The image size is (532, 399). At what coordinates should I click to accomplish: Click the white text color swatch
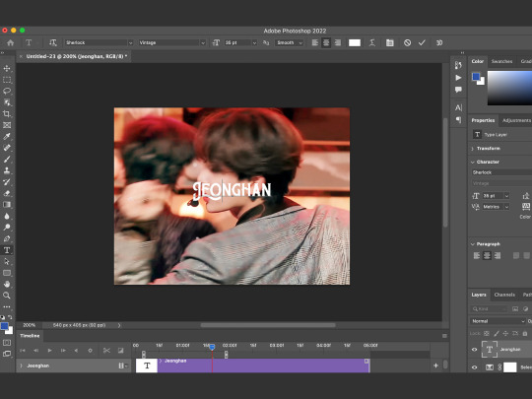tap(355, 42)
